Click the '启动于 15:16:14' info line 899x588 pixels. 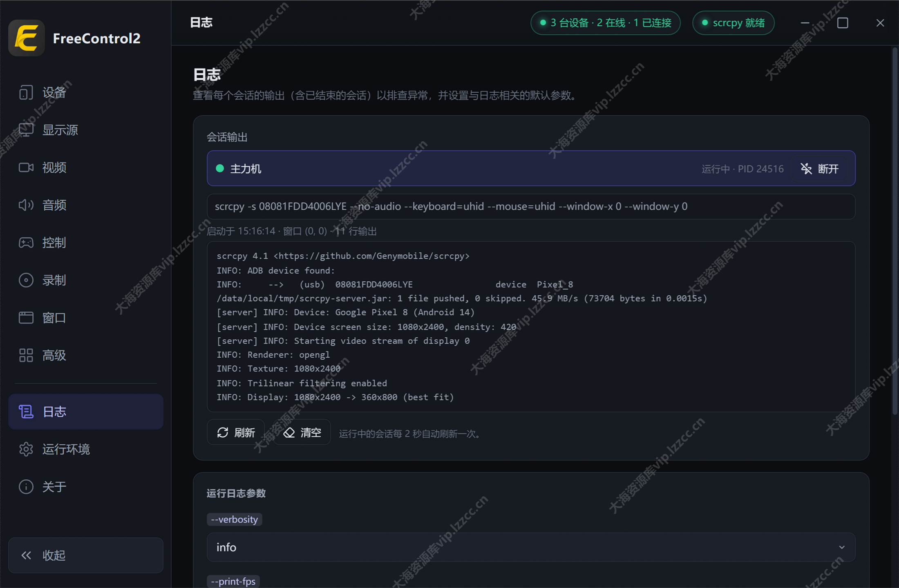(291, 231)
